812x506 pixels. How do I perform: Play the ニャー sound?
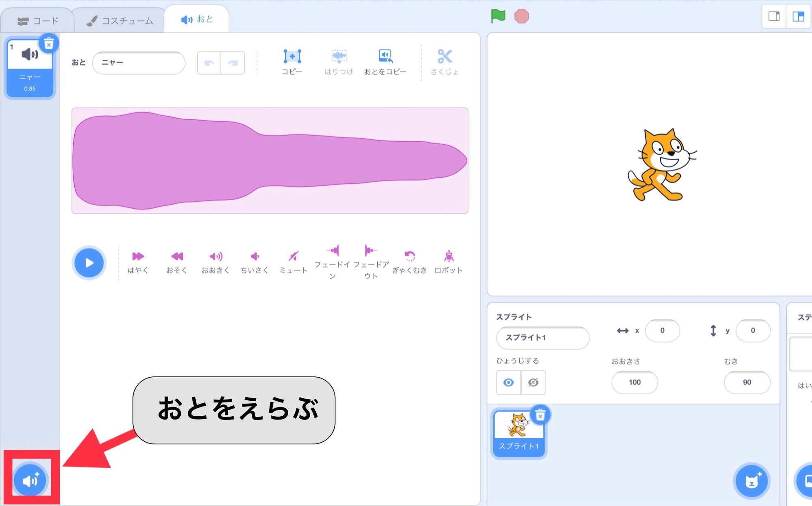point(89,263)
